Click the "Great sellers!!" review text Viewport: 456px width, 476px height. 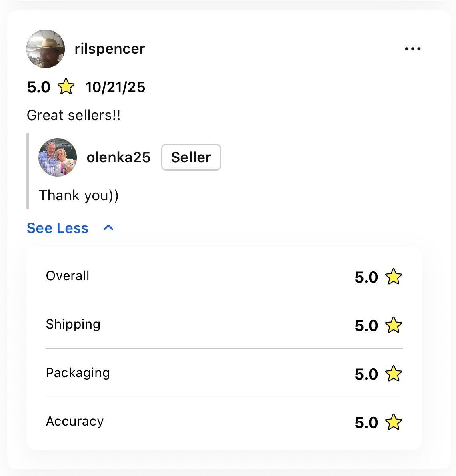click(x=74, y=115)
